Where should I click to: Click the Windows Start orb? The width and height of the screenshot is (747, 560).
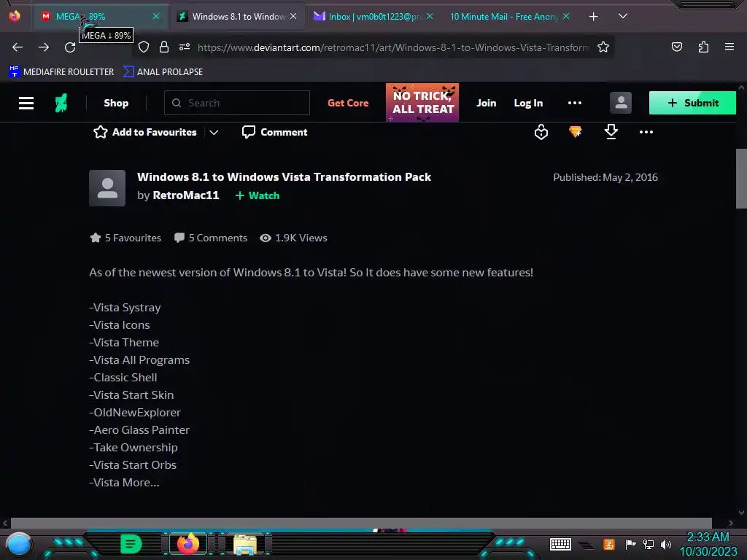pos(19,545)
